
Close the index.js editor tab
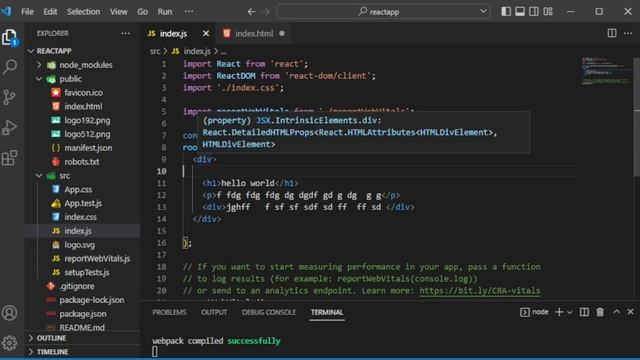(206, 33)
